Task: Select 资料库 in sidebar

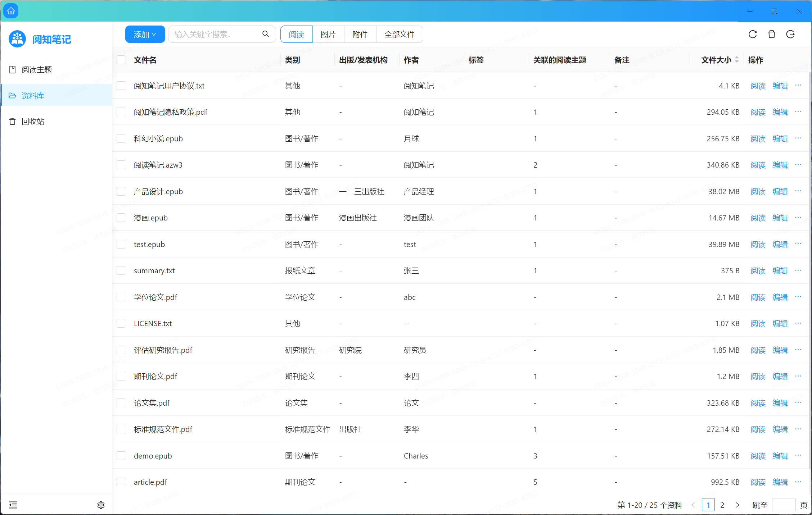Action: (x=57, y=95)
